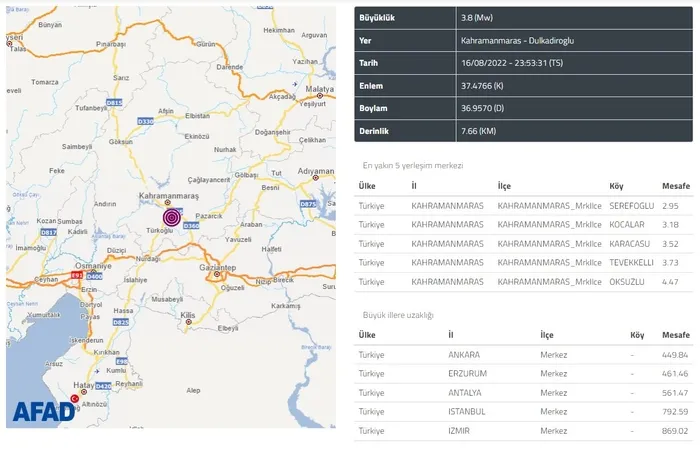
Task: Click the ERZURUM city cell
Action: (467, 374)
